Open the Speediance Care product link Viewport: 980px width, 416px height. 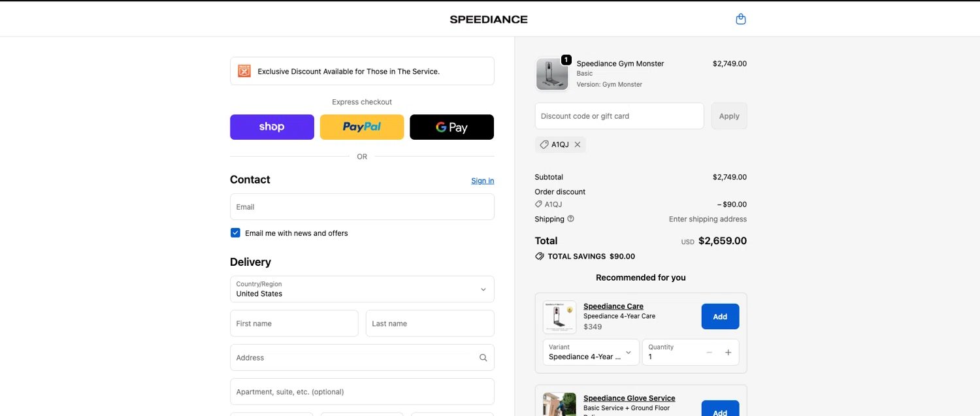tap(613, 306)
